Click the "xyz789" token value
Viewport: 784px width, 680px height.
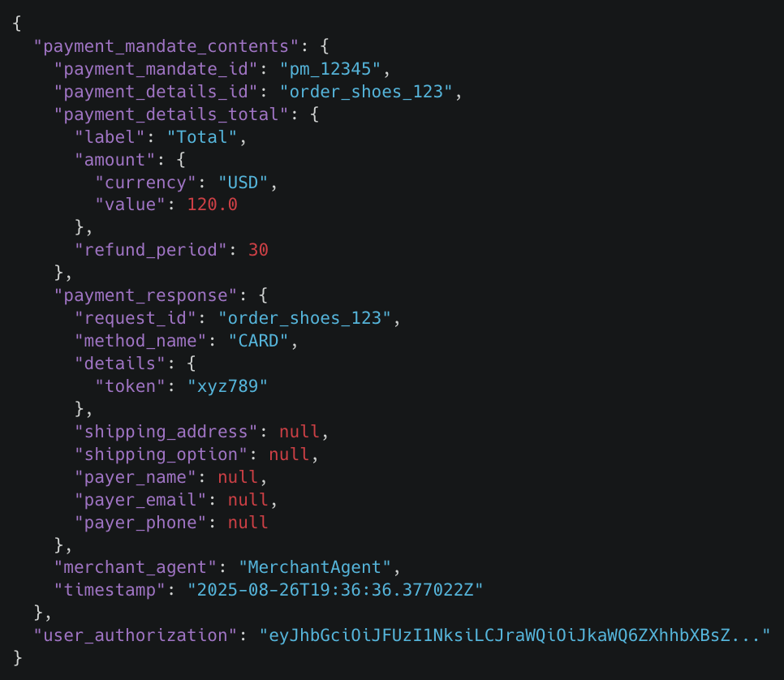pos(227,386)
